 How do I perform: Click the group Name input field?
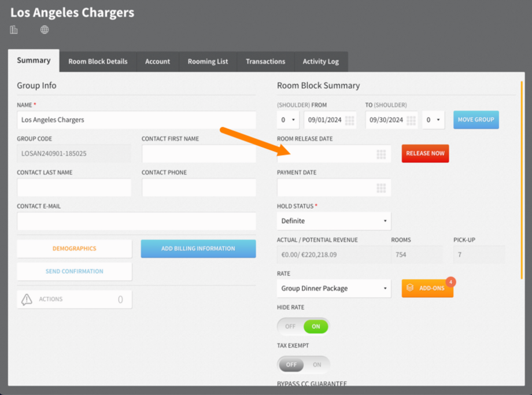(x=136, y=120)
